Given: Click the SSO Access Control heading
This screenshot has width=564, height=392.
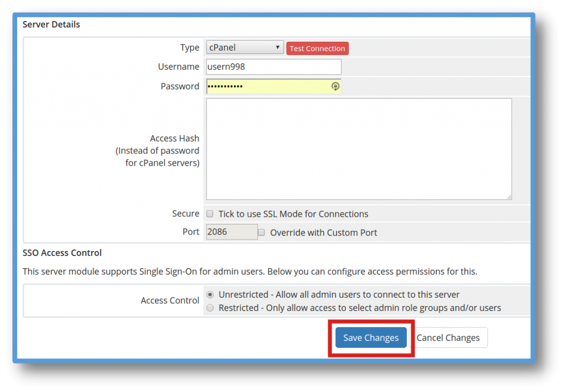Looking at the screenshot, I should pyautogui.click(x=62, y=253).
